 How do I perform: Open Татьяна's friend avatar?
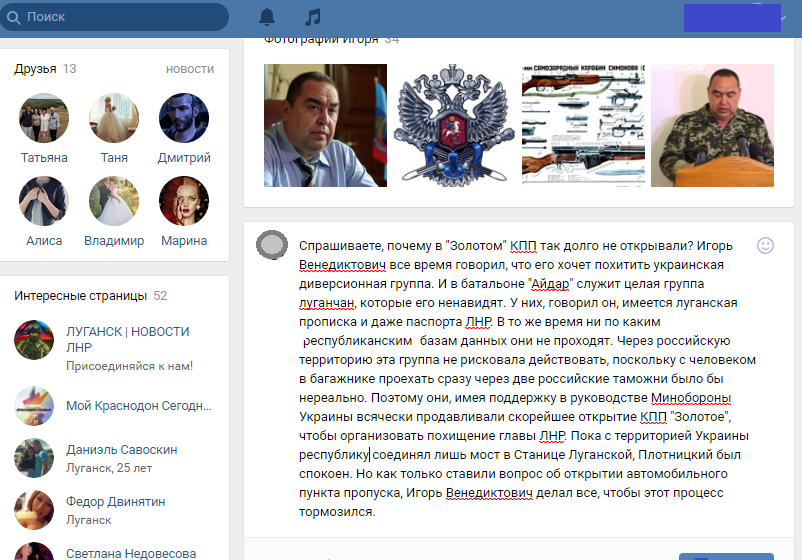(44, 118)
